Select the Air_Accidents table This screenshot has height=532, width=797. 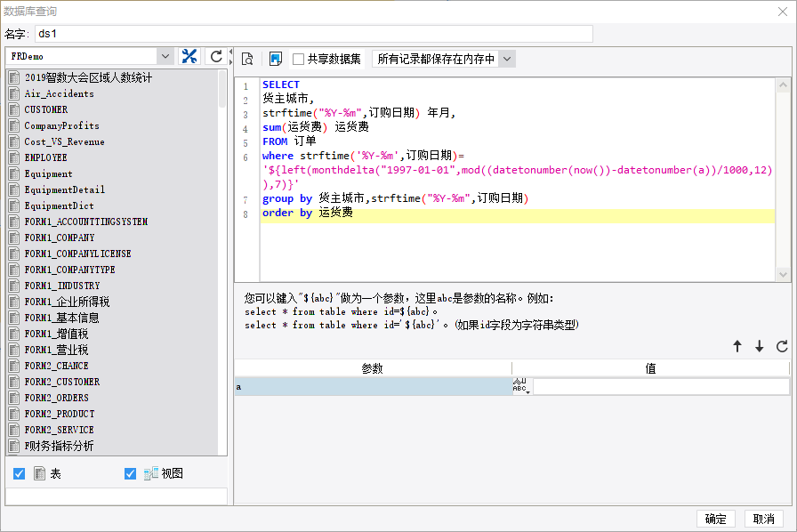(59, 93)
